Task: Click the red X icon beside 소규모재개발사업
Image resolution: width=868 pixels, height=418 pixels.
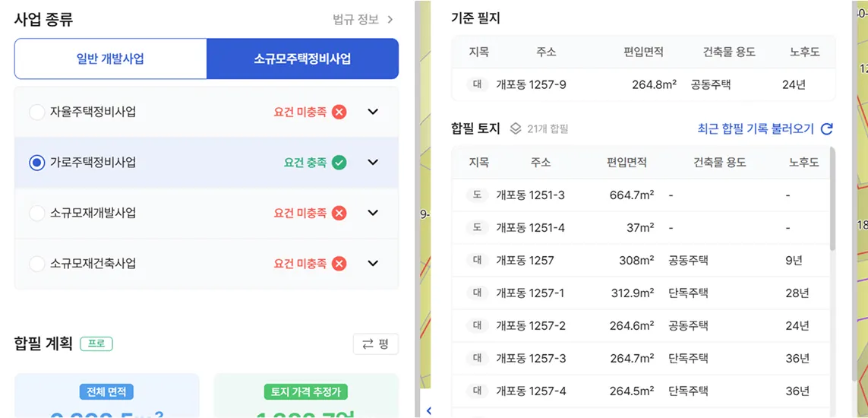Action: pyautogui.click(x=339, y=213)
